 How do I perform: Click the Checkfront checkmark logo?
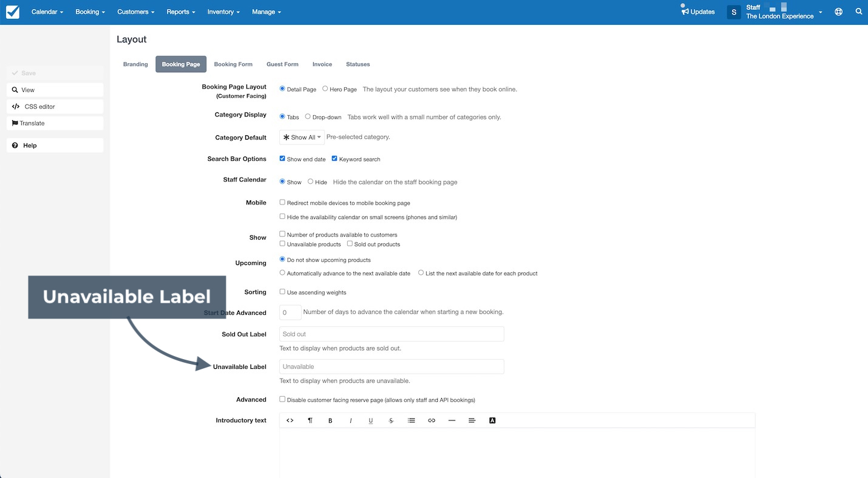(12, 12)
